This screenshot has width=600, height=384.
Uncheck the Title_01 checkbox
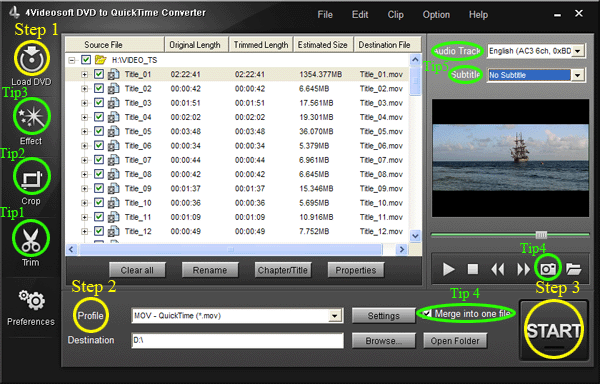99,74
